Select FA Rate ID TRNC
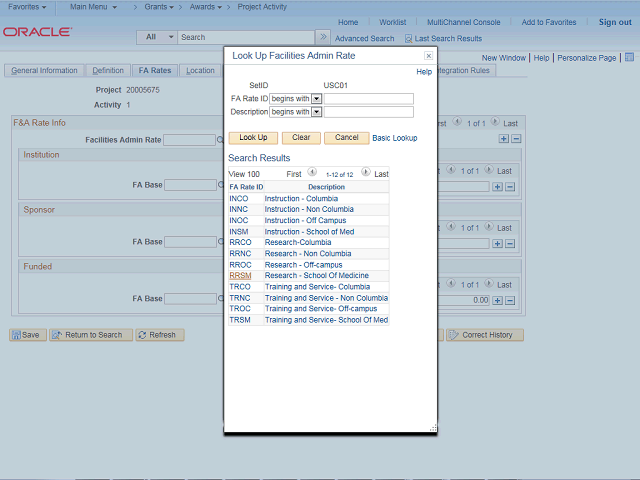The image size is (640, 480). click(x=240, y=298)
